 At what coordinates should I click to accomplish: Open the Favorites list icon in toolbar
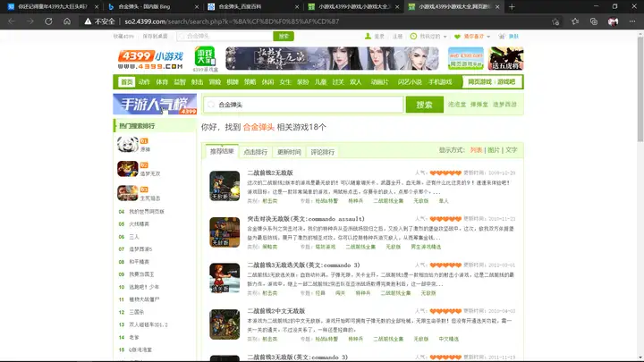(575, 21)
